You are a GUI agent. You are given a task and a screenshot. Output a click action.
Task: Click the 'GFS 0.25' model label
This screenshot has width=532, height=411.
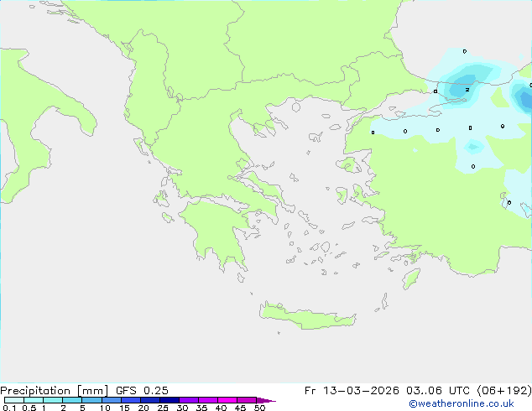click(142, 391)
